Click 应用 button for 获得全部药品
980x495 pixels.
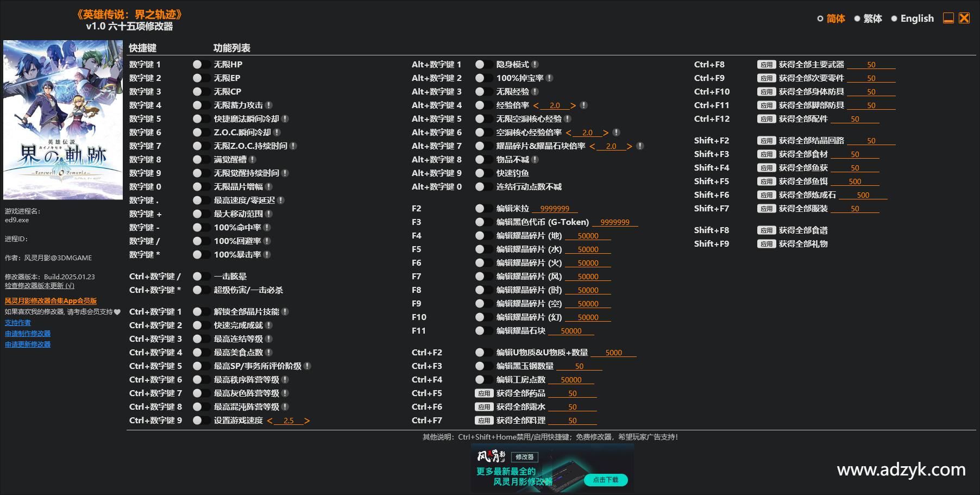click(483, 393)
